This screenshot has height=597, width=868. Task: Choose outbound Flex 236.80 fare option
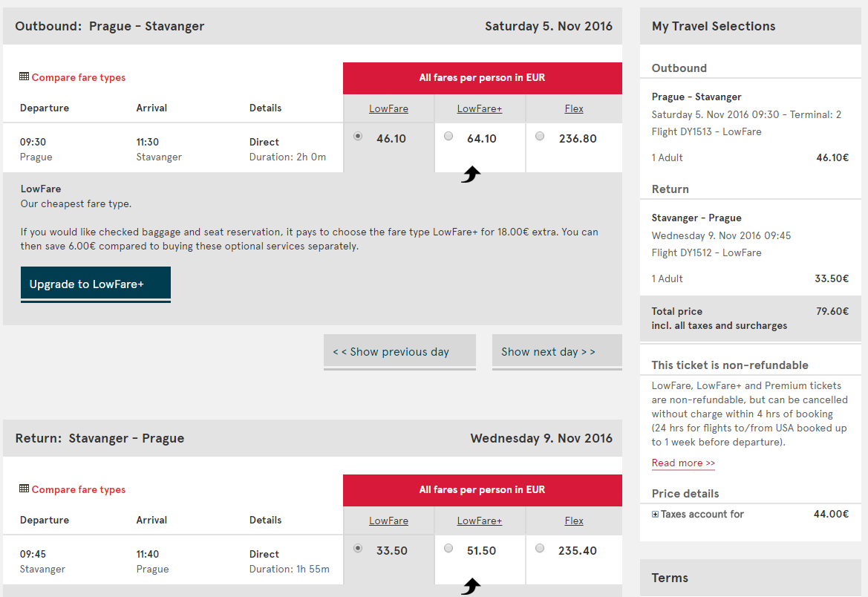click(x=540, y=136)
